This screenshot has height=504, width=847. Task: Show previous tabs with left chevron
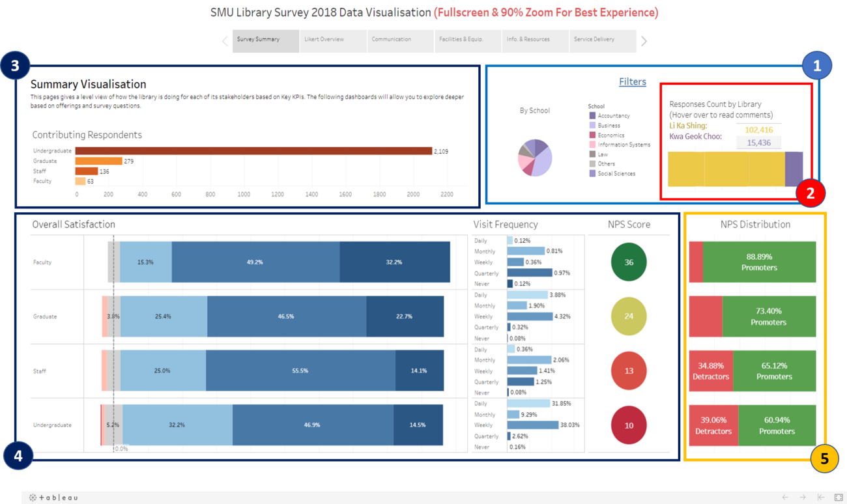click(225, 41)
